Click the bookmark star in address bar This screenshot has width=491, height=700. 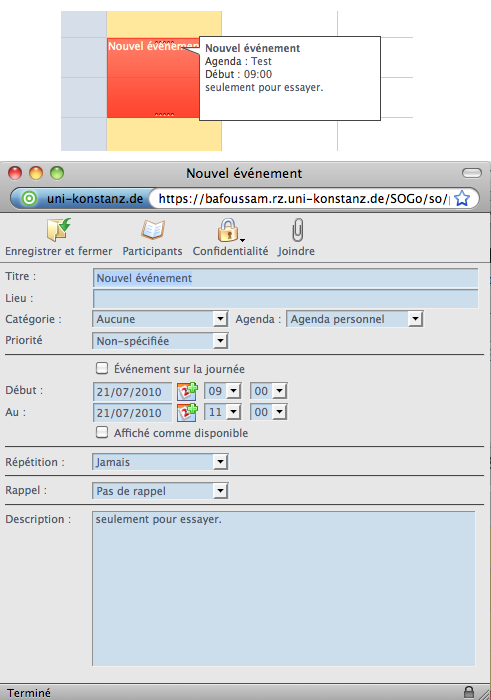pos(462,198)
